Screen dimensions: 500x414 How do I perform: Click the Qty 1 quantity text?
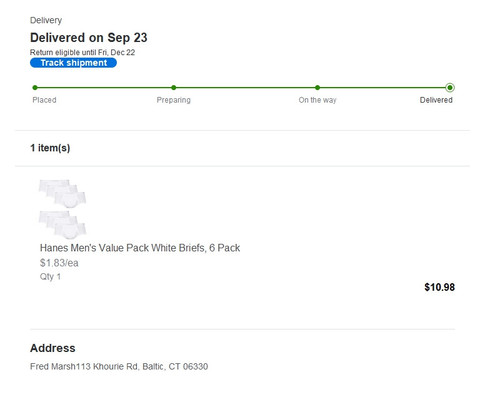tap(50, 277)
